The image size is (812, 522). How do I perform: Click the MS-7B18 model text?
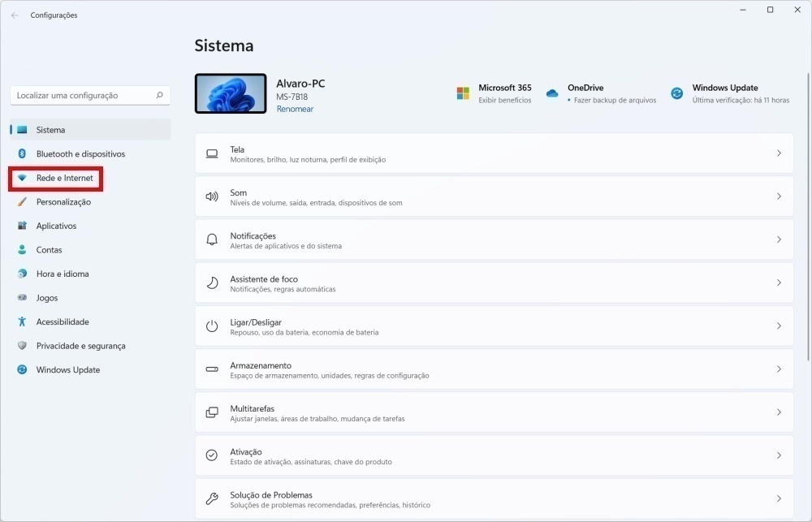292,97
